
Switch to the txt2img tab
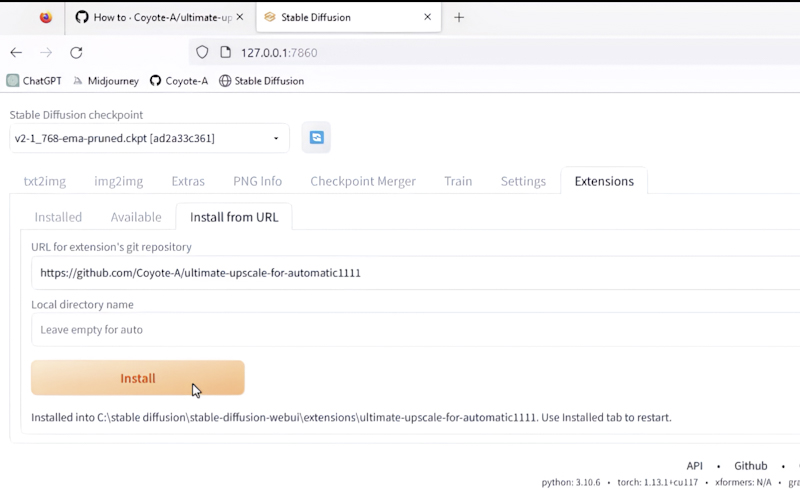pyautogui.click(x=45, y=181)
